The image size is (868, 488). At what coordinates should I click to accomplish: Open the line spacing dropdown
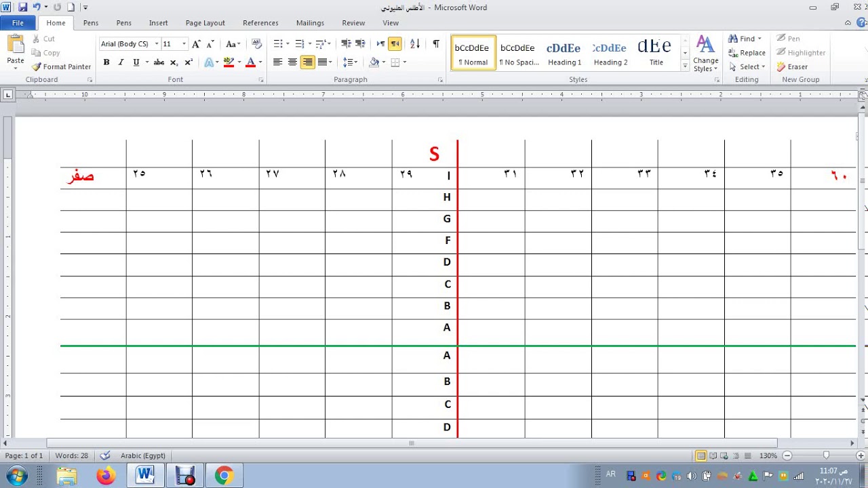(351, 62)
